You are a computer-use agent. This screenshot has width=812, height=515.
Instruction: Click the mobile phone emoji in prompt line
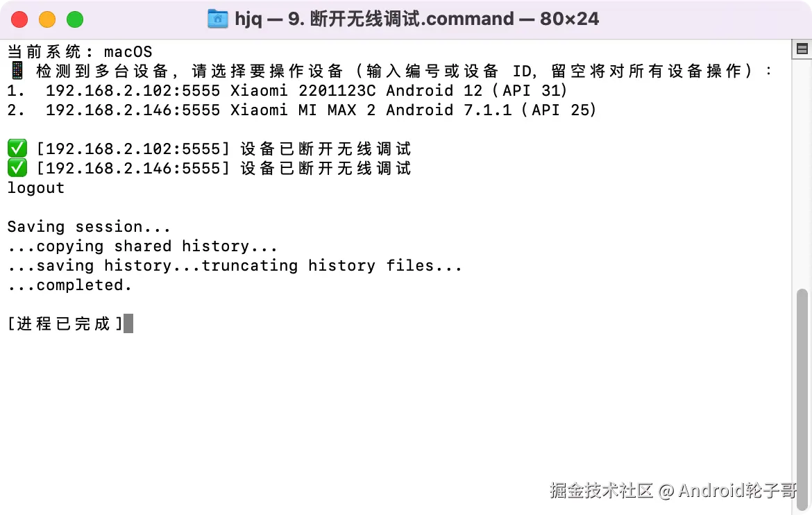[17, 71]
